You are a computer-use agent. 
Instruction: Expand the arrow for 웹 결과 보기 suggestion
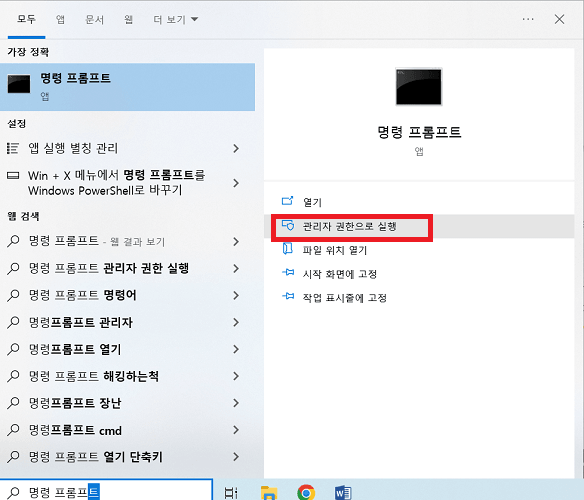236,241
